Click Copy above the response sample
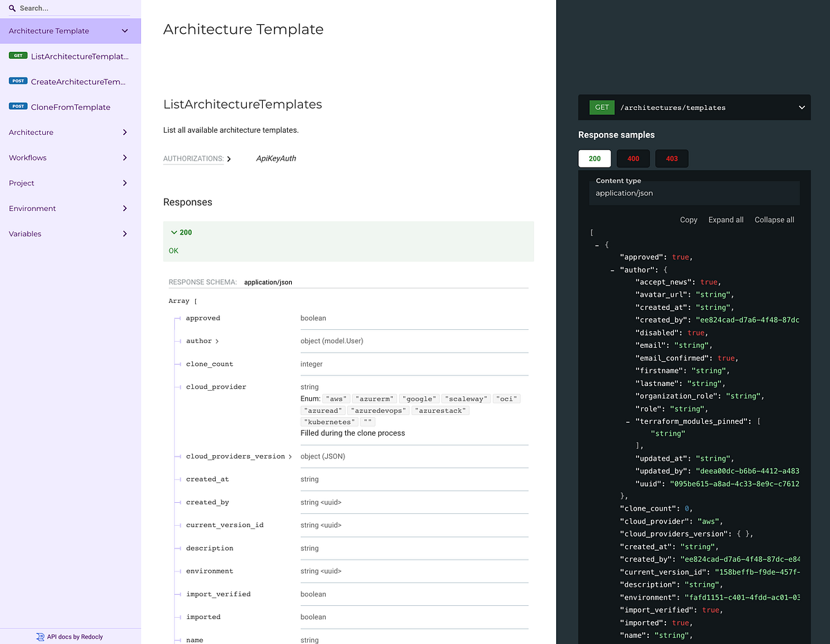Screen dimensions: 830x644 688,219
